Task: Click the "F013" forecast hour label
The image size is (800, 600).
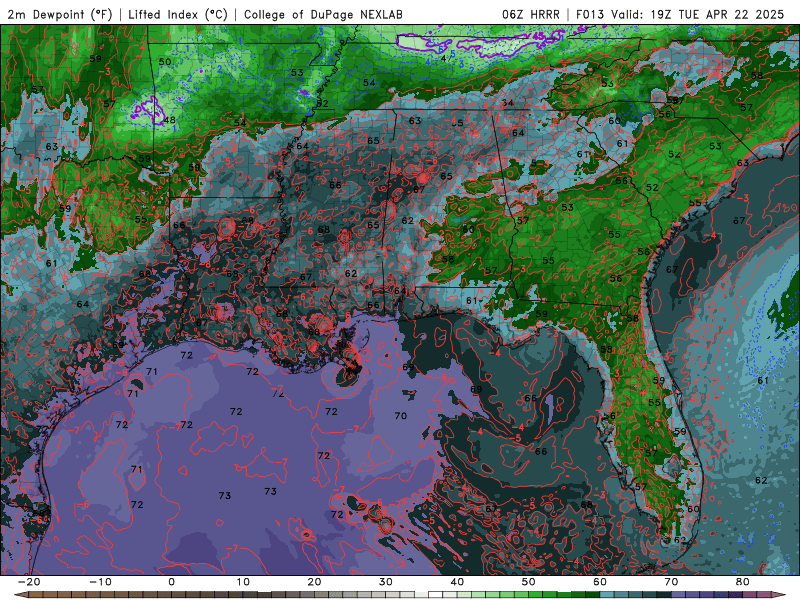Action: pyautogui.click(x=592, y=14)
